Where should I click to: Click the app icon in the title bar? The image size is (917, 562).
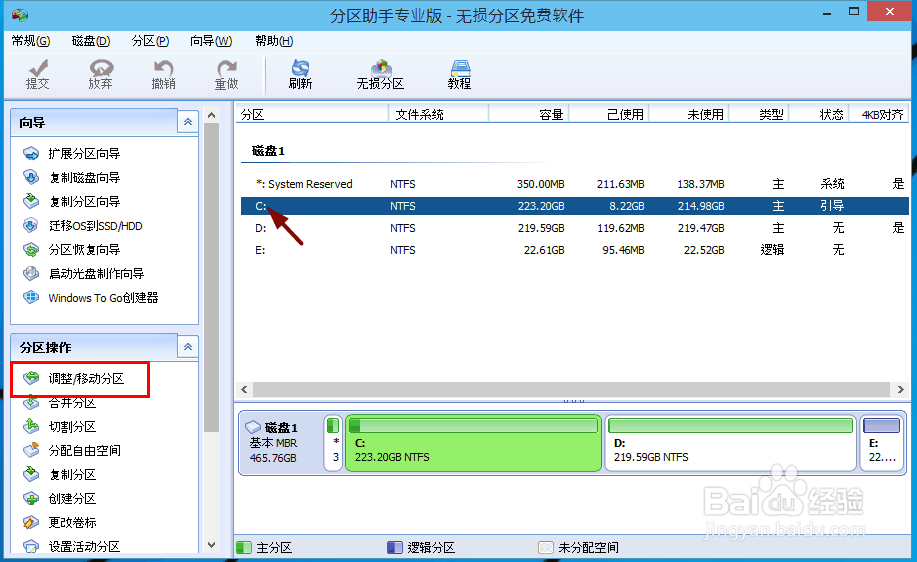[x=19, y=14]
